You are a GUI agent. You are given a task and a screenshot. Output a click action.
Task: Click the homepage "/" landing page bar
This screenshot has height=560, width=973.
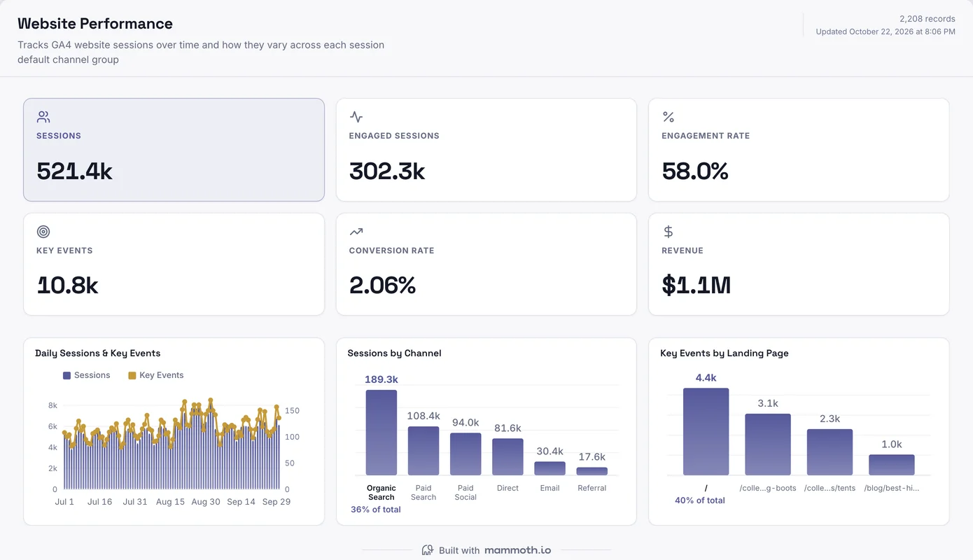click(706, 432)
